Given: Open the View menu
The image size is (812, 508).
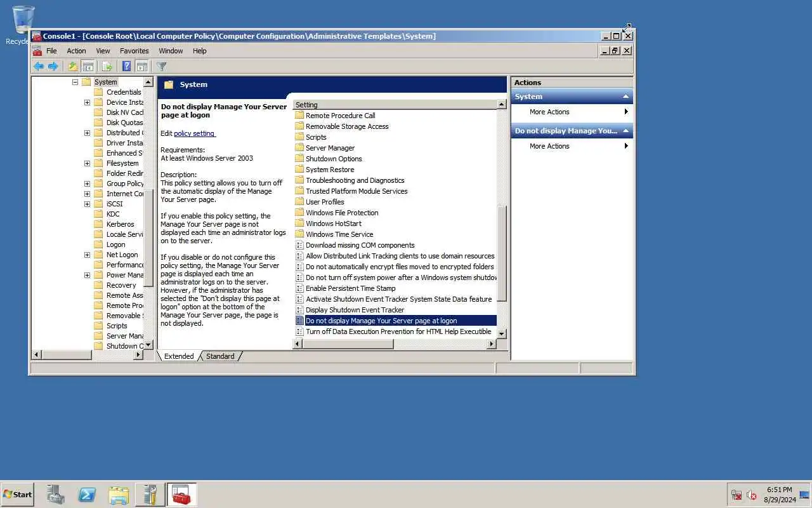Looking at the screenshot, I should point(103,51).
